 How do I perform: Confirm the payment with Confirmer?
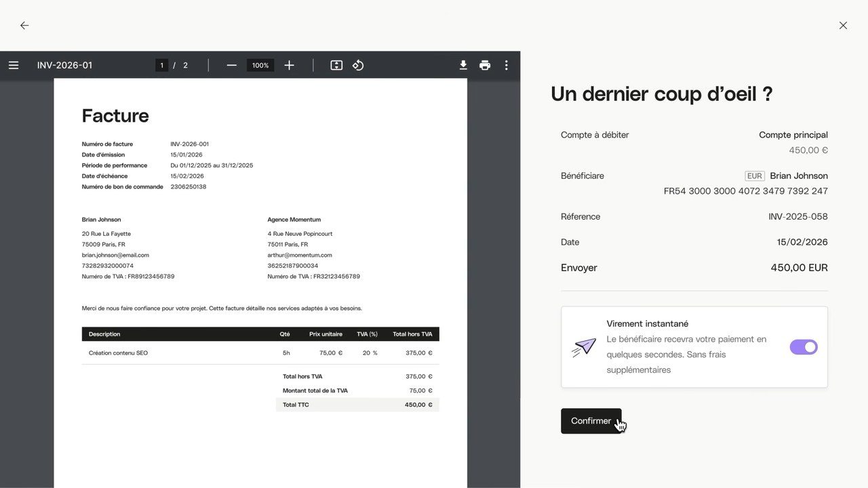coord(591,421)
